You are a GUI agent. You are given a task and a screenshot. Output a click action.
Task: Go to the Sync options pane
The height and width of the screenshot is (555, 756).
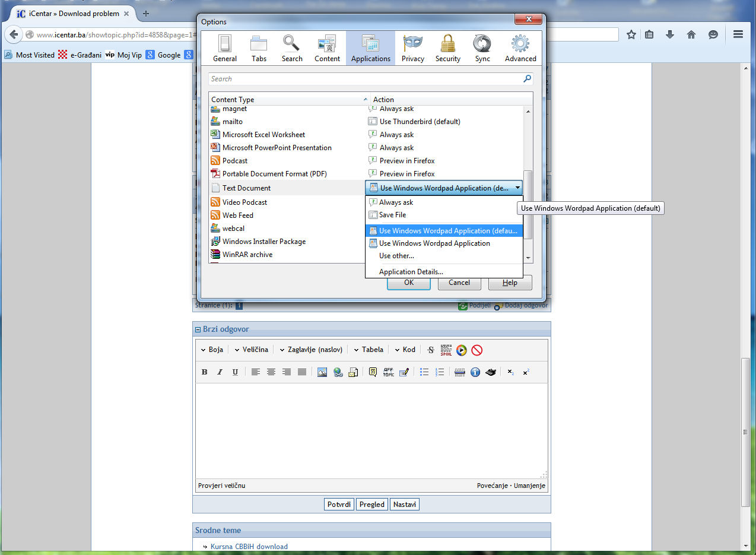(482, 48)
